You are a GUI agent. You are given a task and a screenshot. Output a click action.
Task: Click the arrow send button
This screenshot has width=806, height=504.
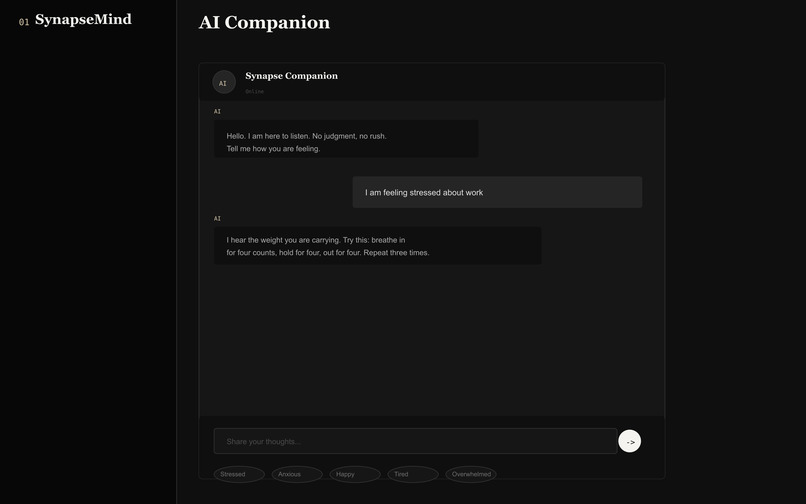pyautogui.click(x=629, y=441)
